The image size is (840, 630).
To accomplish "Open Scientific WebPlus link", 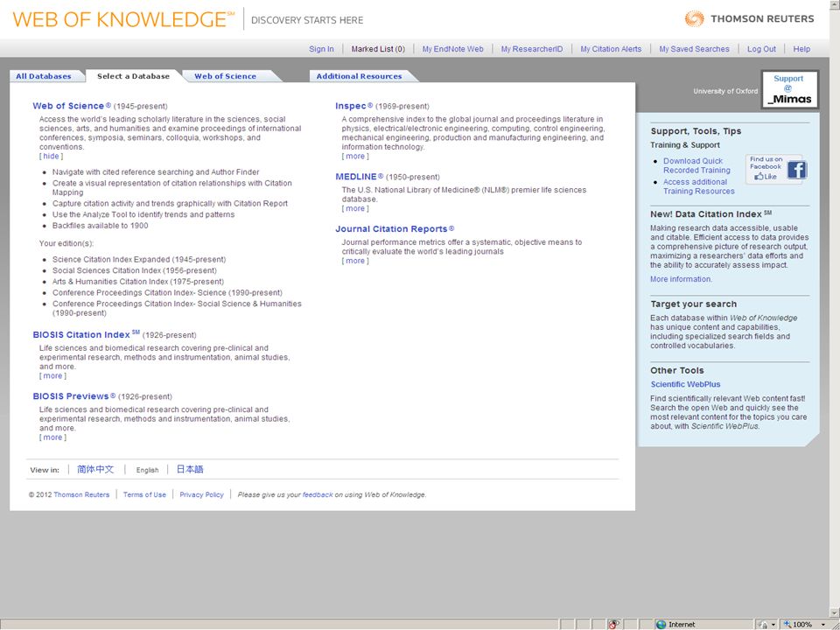I will 685,384.
